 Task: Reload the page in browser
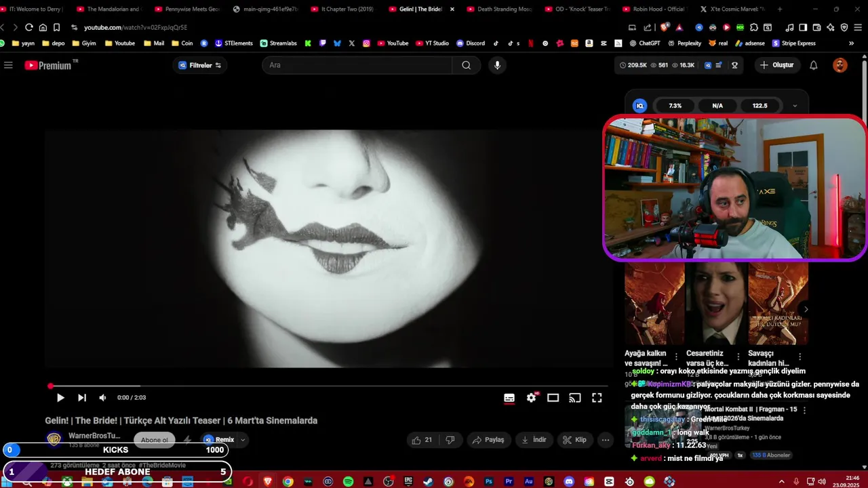(x=28, y=27)
